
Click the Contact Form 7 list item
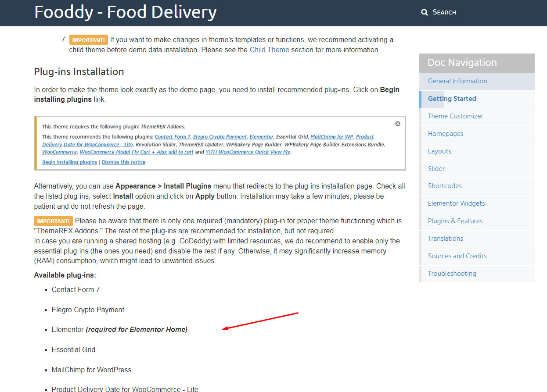[x=76, y=289]
